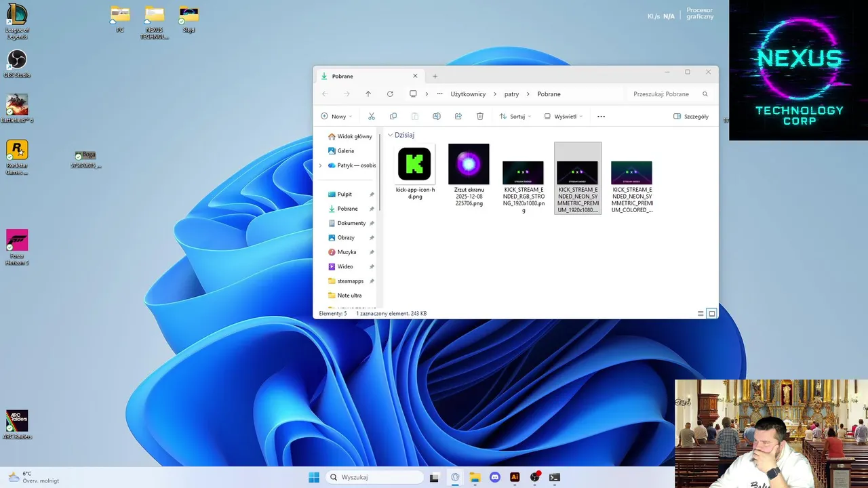Screen dimensions: 868x488
Task: Open Task View from the taskbar
Action: click(x=435, y=477)
